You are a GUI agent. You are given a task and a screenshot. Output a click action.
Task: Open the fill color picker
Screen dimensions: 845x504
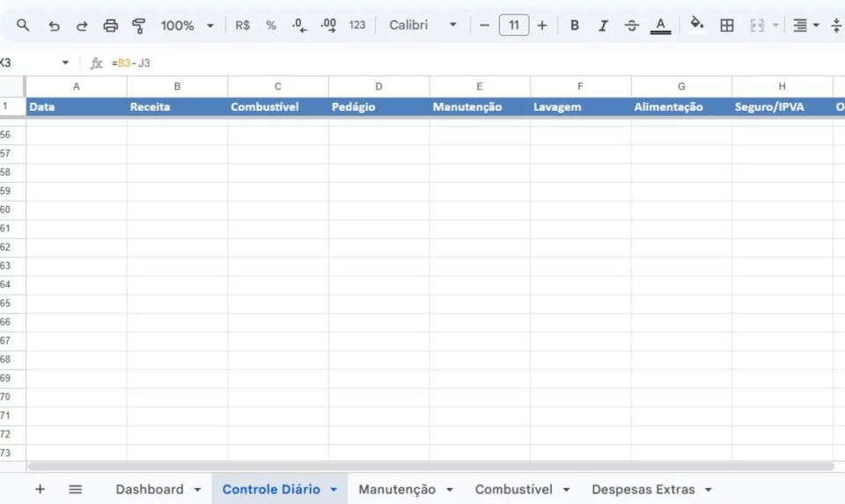697,25
